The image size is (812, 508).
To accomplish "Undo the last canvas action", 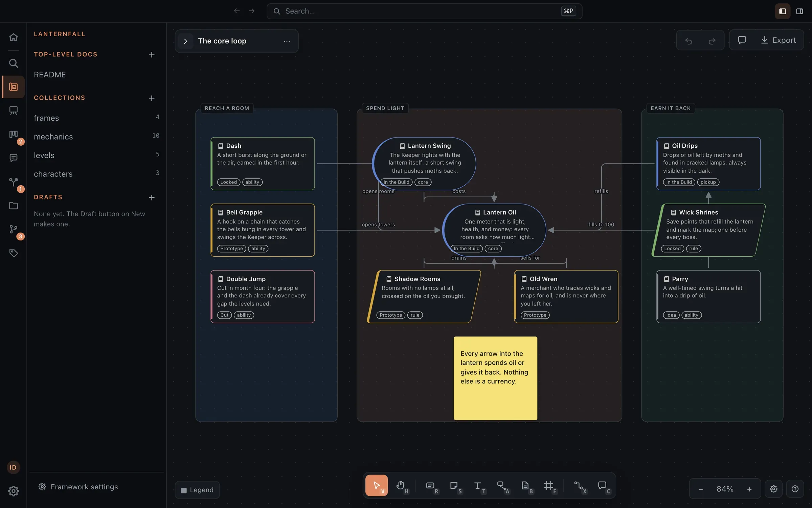I will [689, 41].
